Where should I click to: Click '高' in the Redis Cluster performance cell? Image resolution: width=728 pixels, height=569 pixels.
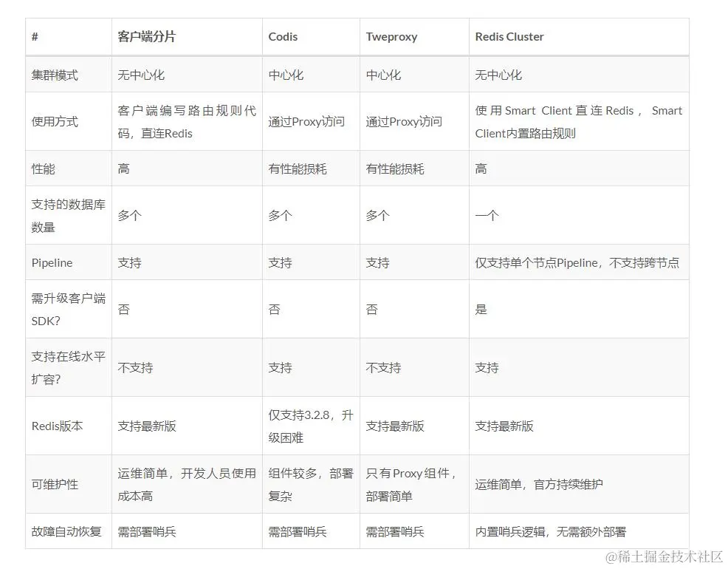pos(481,168)
